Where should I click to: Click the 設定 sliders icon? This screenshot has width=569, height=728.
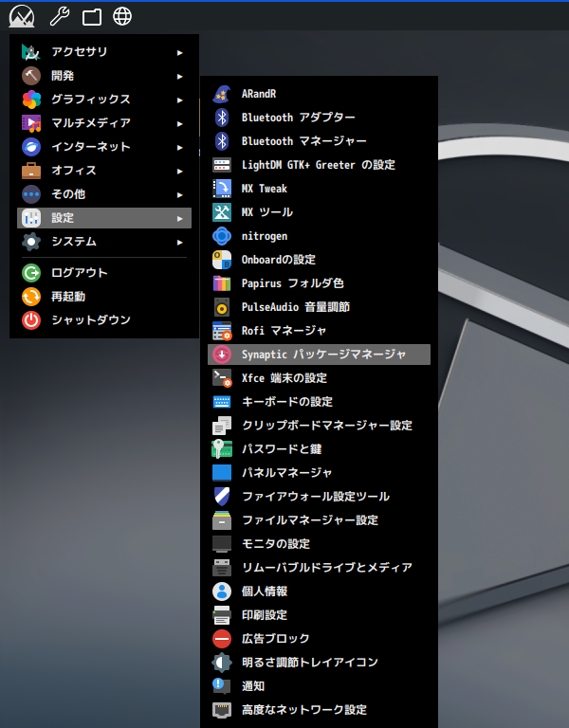(31, 218)
